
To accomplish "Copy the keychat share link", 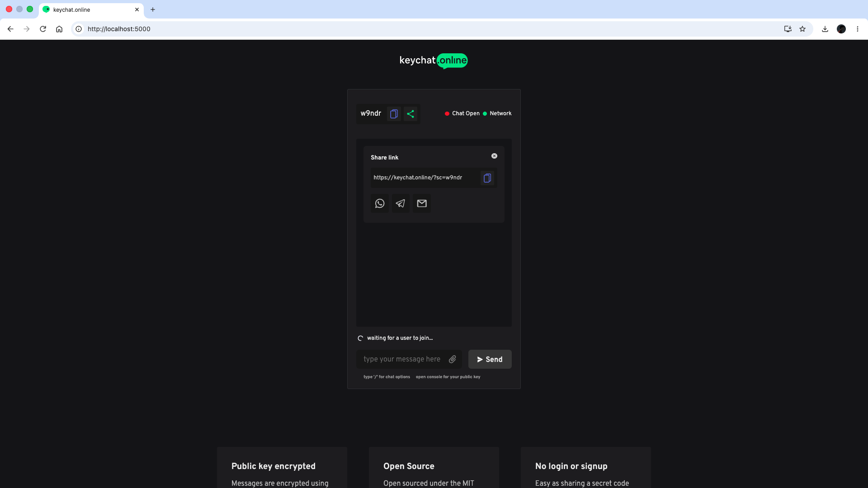I will coord(487,178).
